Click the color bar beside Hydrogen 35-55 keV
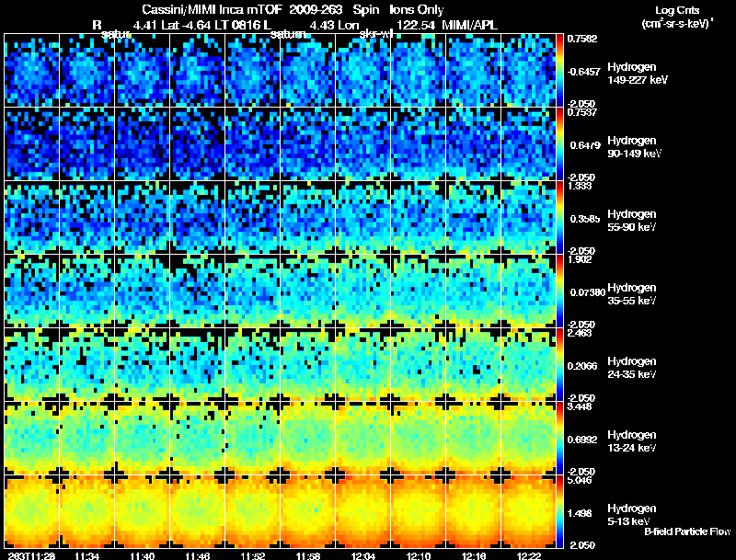 tap(559, 291)
